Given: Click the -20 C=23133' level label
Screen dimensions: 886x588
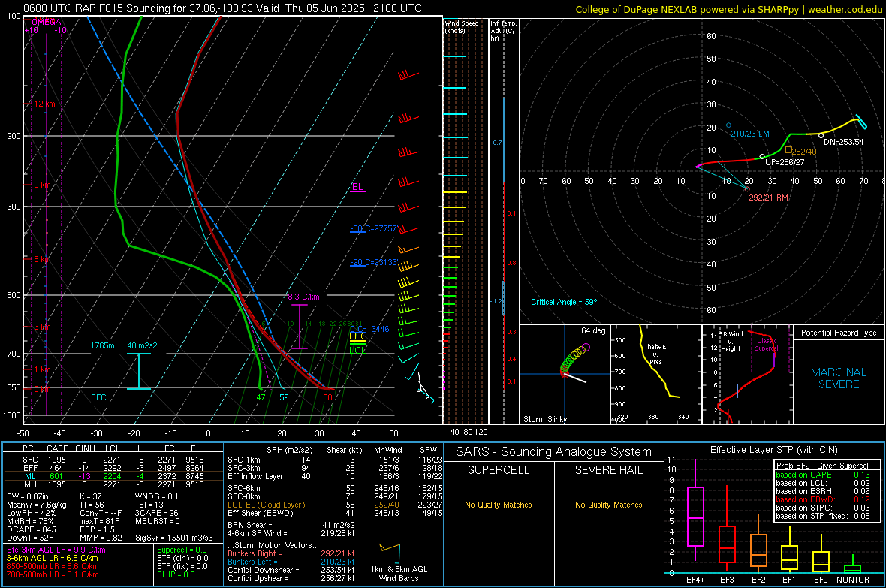Looking at the screenshot, I should (373, 262).
